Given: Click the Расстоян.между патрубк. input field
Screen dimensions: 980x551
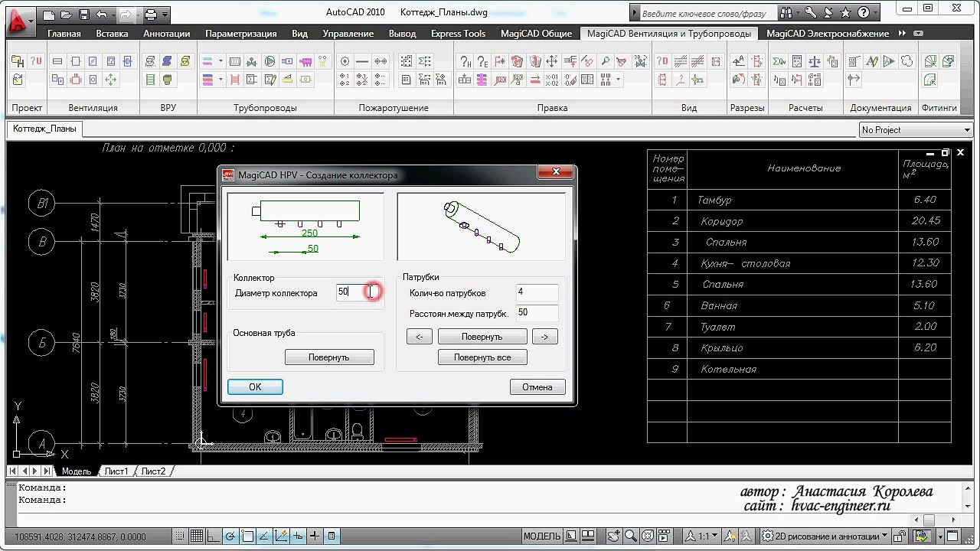Looking at the screenshot, I should 537,312.
